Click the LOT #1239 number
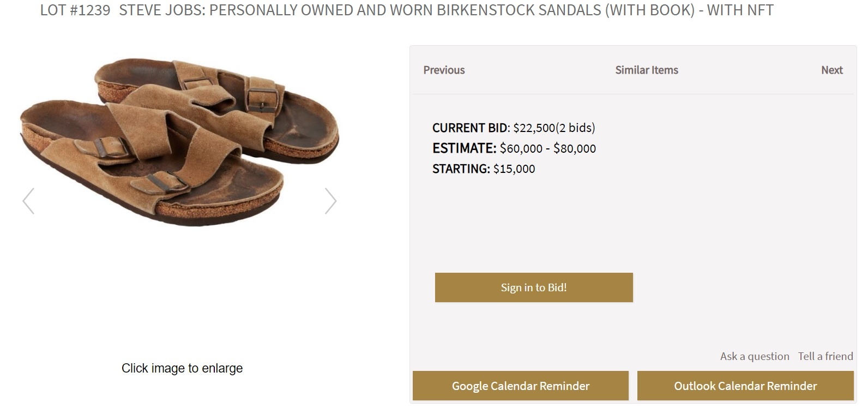Screen dimensions: 868x414 coord(75,10)
